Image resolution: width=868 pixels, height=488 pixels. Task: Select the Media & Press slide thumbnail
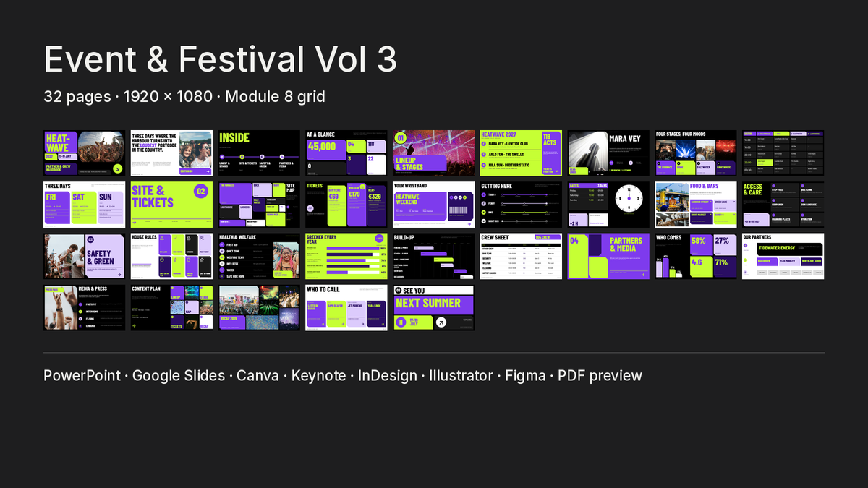[84, 307]
